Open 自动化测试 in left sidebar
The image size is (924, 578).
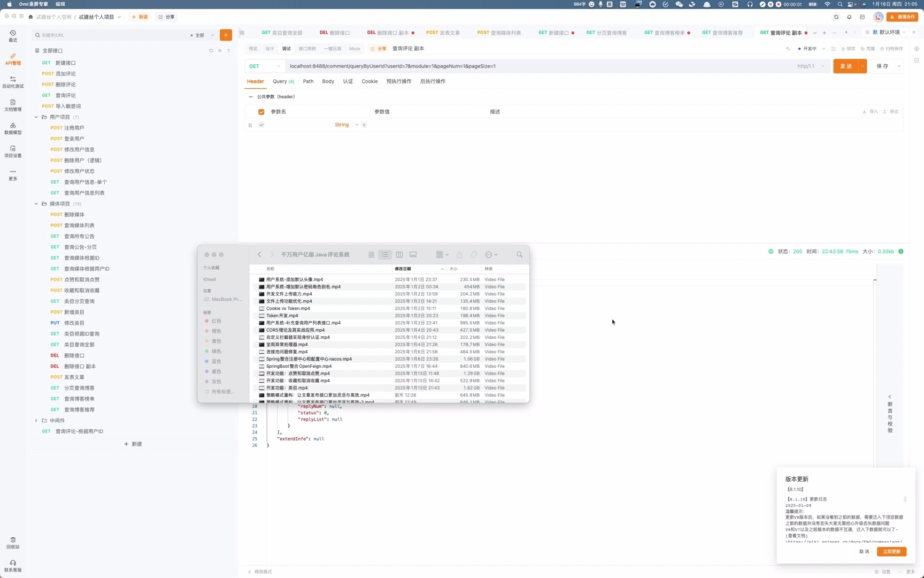point(13,82)
